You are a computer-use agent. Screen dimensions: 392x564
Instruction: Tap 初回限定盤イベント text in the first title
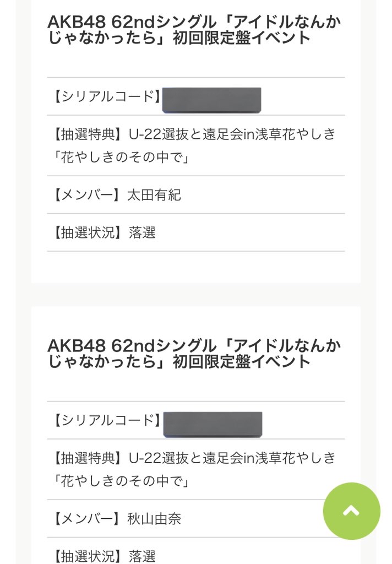point(241,38)
